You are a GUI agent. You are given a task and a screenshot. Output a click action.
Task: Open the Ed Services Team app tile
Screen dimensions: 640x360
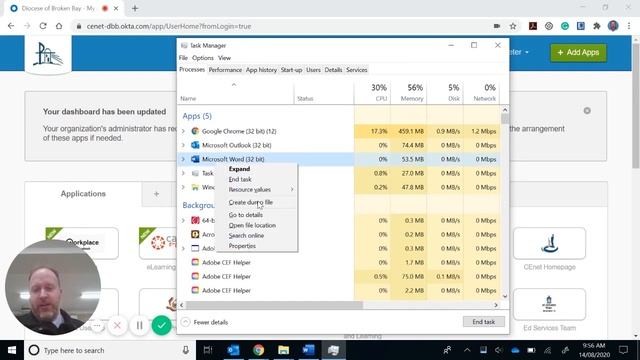(x=549, y=304)
